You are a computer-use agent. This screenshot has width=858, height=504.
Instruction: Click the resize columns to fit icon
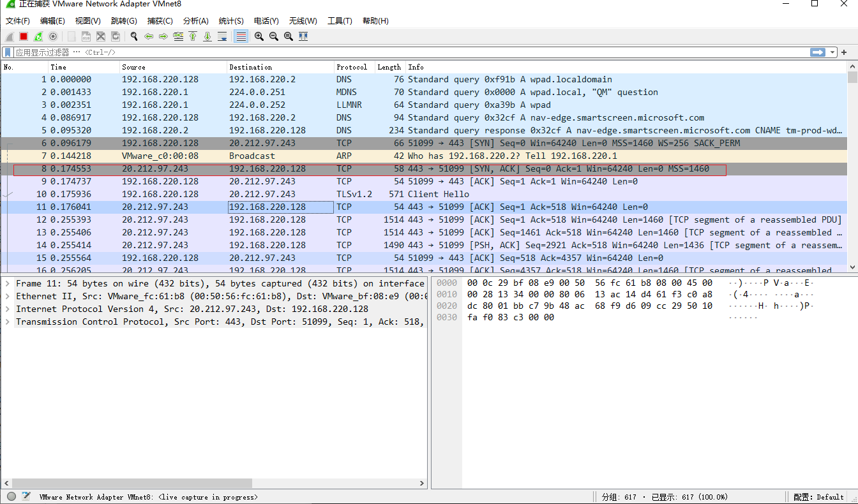[x=303, y=36]
